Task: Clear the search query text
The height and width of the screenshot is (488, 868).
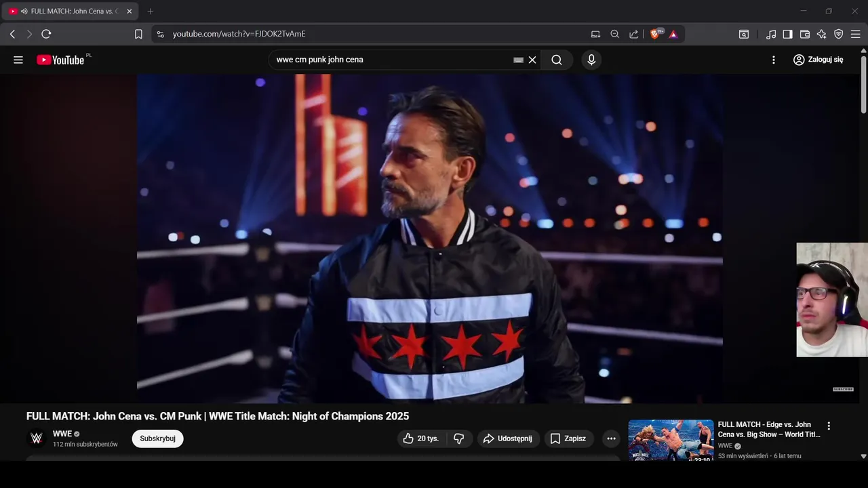Action: click(532, 60)
